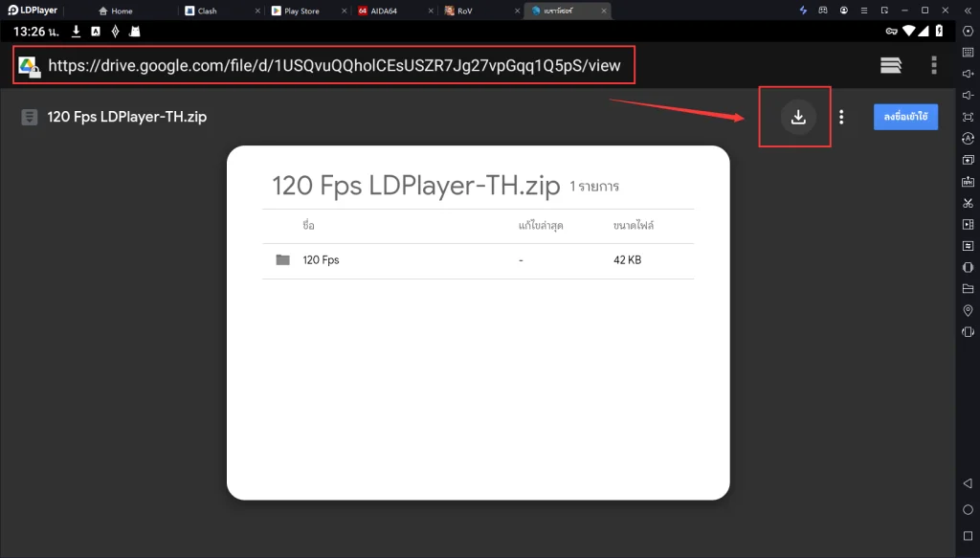Tap the Android back triangle button

(969, 483)
